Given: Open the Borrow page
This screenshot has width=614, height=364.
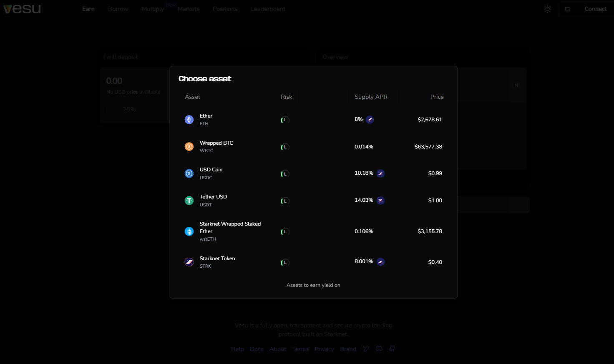Looking at the screenshot, I should click(118, 9).
